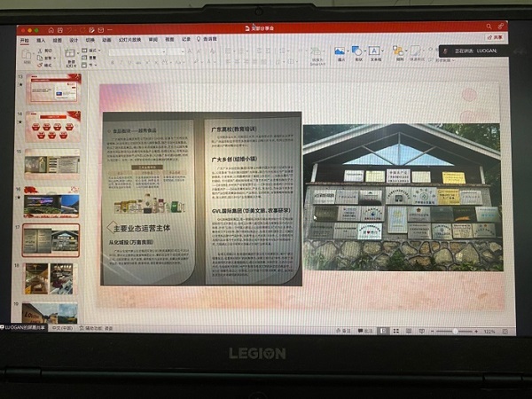
Task: Click the 中文(中国) language button in status bar
Action: point(64,327)
